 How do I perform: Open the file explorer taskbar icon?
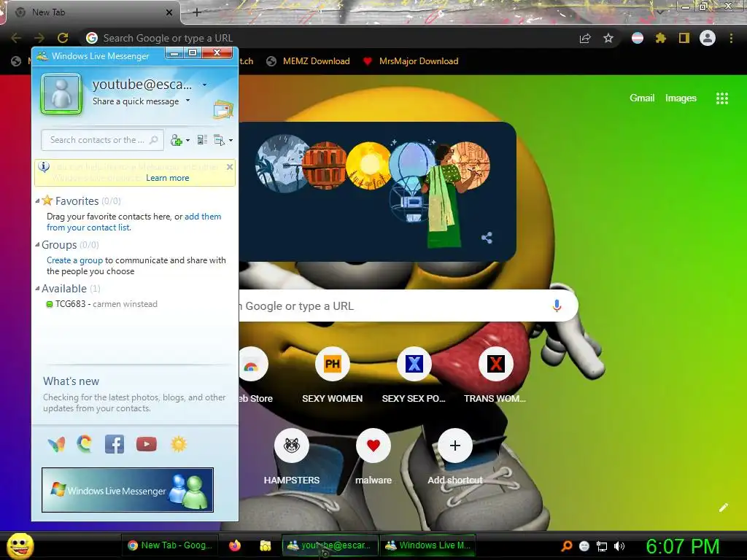click(x=265, y=545)
